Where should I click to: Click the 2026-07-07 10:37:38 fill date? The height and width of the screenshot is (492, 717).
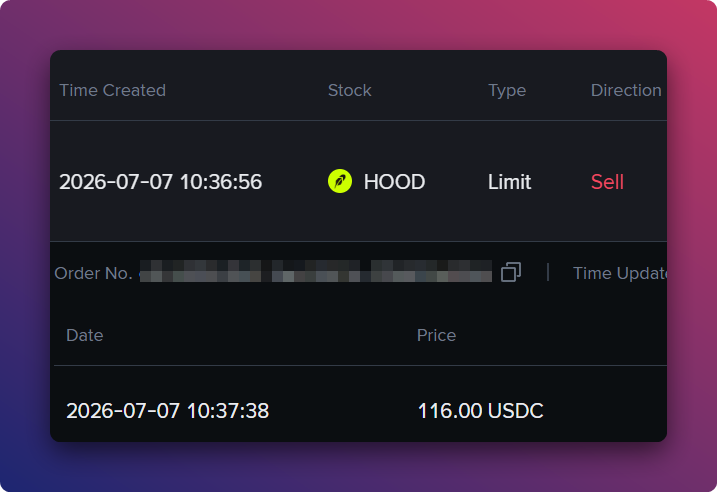coord(167,411)
